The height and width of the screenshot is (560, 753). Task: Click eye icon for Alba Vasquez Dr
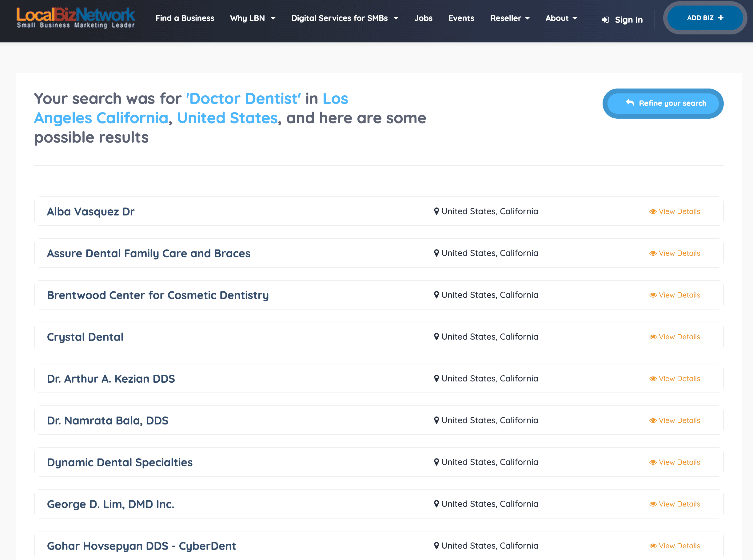point(653,211)
